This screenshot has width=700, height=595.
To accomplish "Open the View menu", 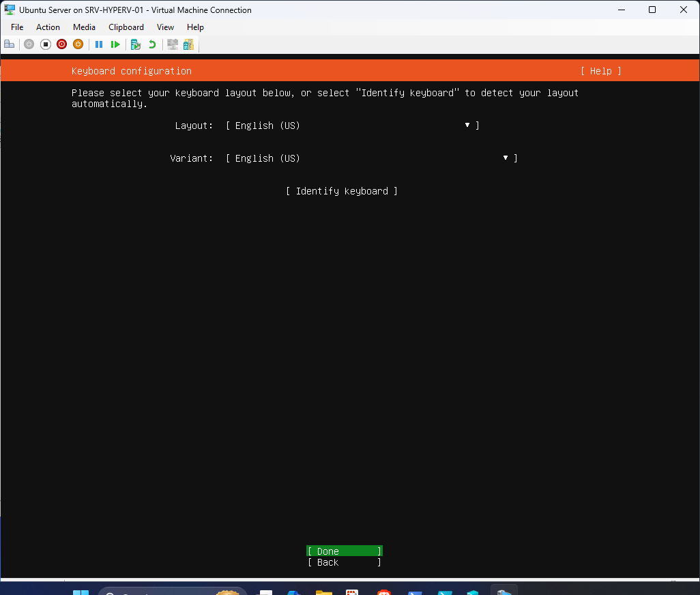I will pos(165,27).
